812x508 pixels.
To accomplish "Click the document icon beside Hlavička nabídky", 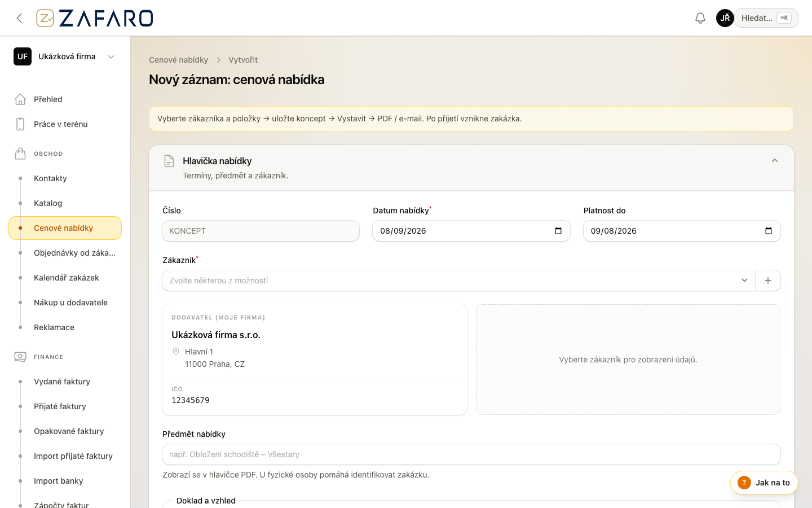I will [x=169, y=161].
